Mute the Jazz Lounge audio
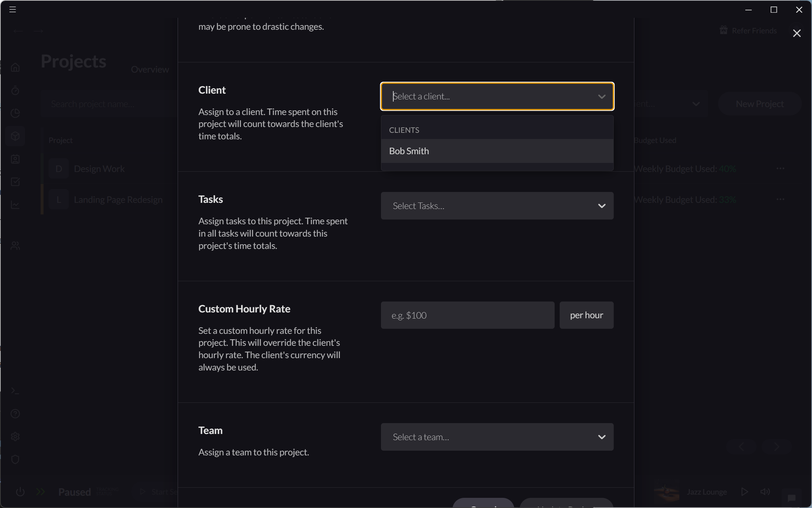The width and height of the screenshot is (812, 508). click(766, 492)
